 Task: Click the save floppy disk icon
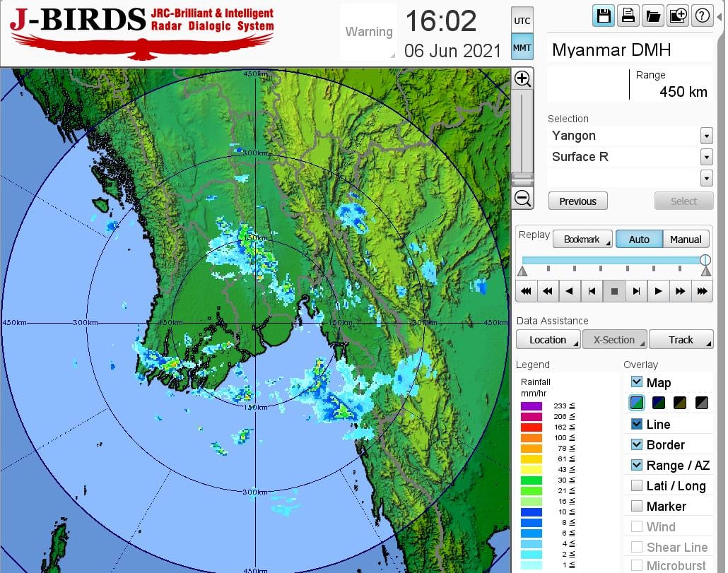click(604, 16)
